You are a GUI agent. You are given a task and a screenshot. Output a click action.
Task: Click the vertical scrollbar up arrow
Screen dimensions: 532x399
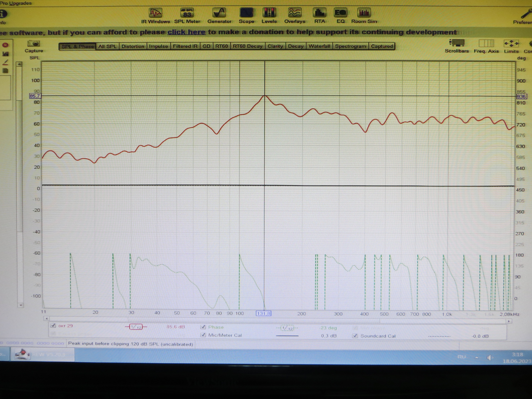click(19, 64)
